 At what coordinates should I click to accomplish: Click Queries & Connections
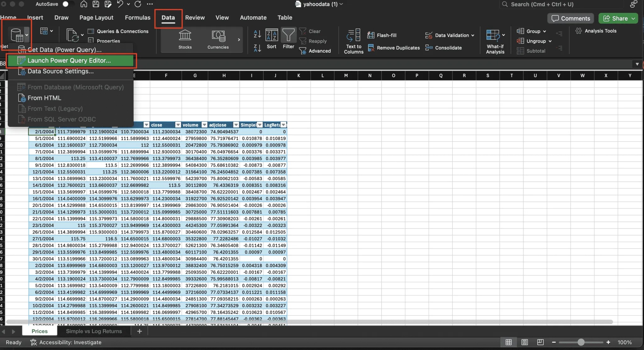tap(118, 31)
